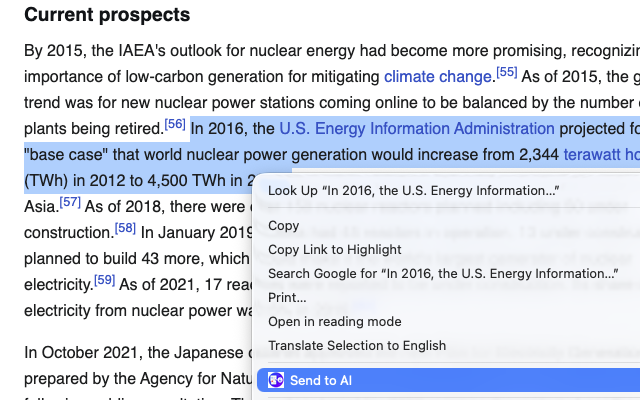
Task: Open citation reference [59]
Action: coord(104,280)
